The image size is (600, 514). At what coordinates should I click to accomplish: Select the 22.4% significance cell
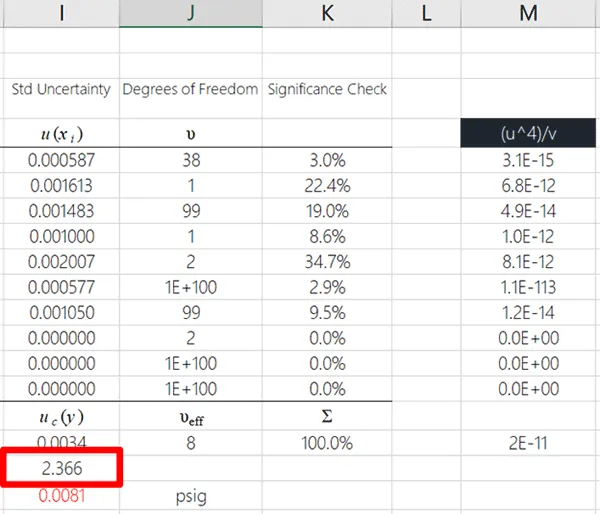click(327, 186)
